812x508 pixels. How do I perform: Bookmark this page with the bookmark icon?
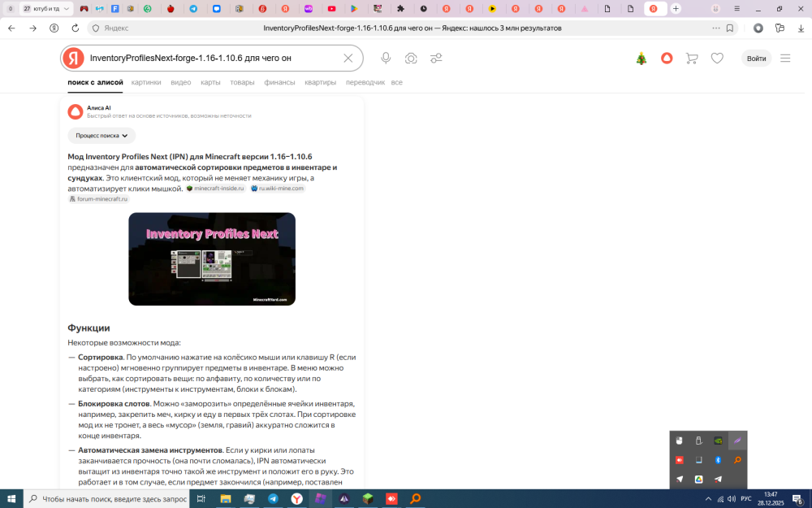click(x=730, y=28)
